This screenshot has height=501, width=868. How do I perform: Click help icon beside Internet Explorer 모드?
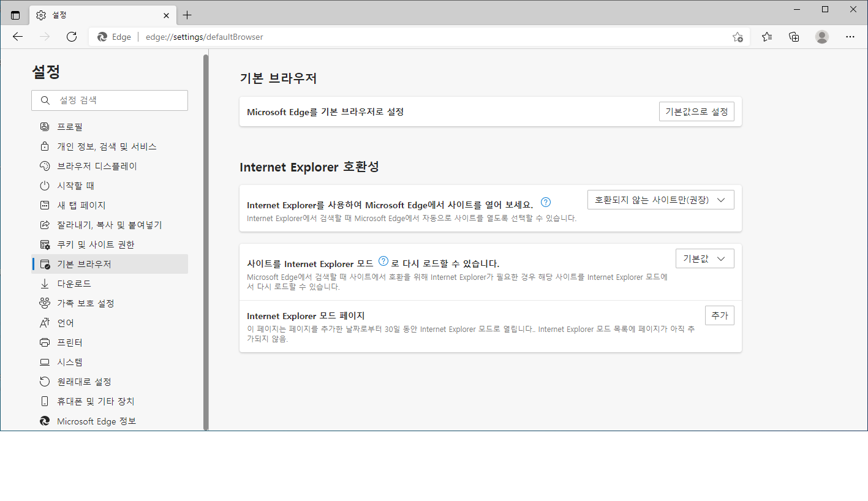[x=383, y=261]
